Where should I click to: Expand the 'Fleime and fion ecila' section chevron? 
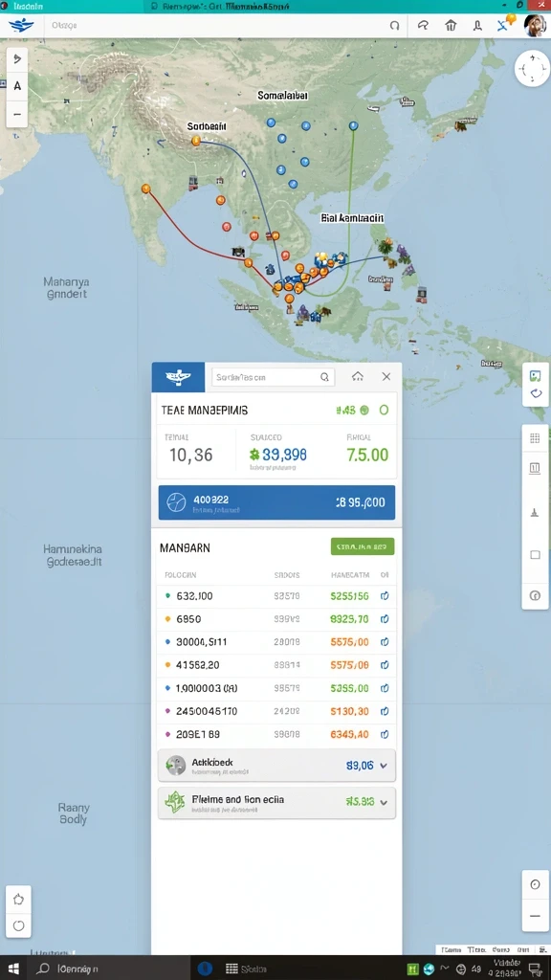pyautogui.click(x=384, y=802)
